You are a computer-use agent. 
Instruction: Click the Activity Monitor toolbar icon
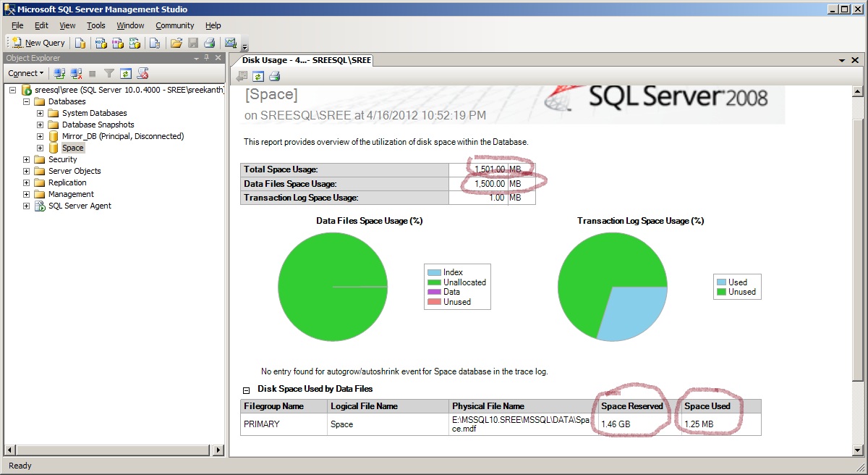[231, 43]
